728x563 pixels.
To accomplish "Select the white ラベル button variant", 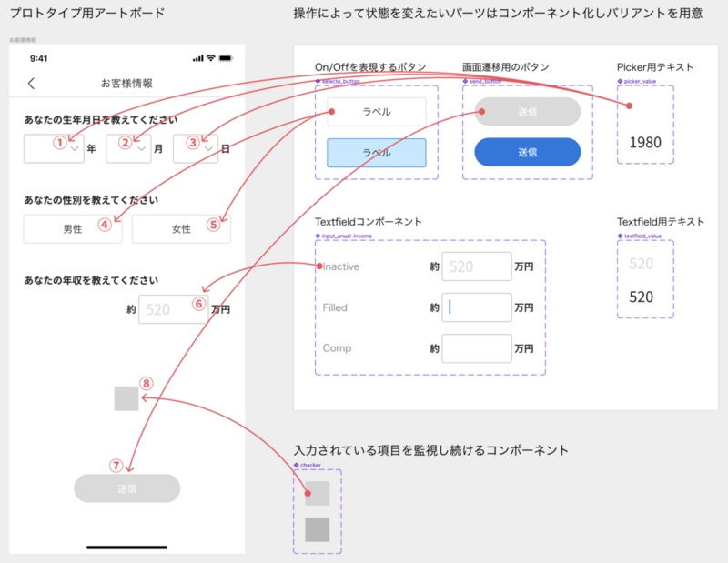I will 377,111.
